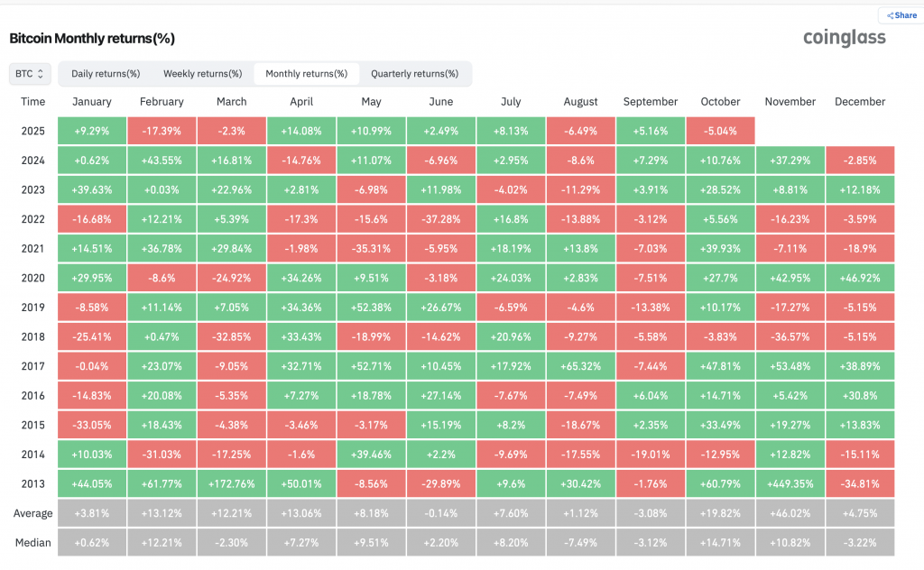924x570 pixels.
Task: Click the January column header
Action: coord(91,102)
